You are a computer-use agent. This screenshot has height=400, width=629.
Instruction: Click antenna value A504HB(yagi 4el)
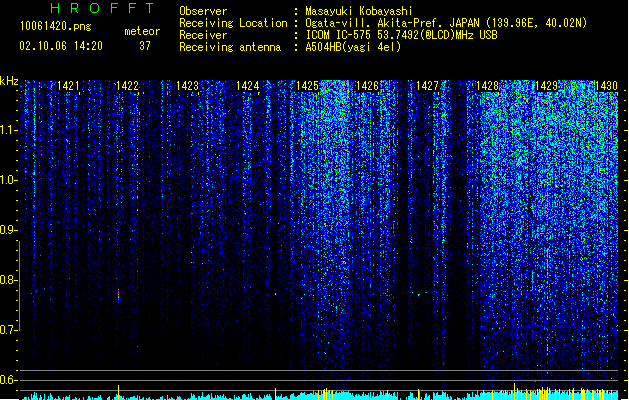click(x=353, y=47)
